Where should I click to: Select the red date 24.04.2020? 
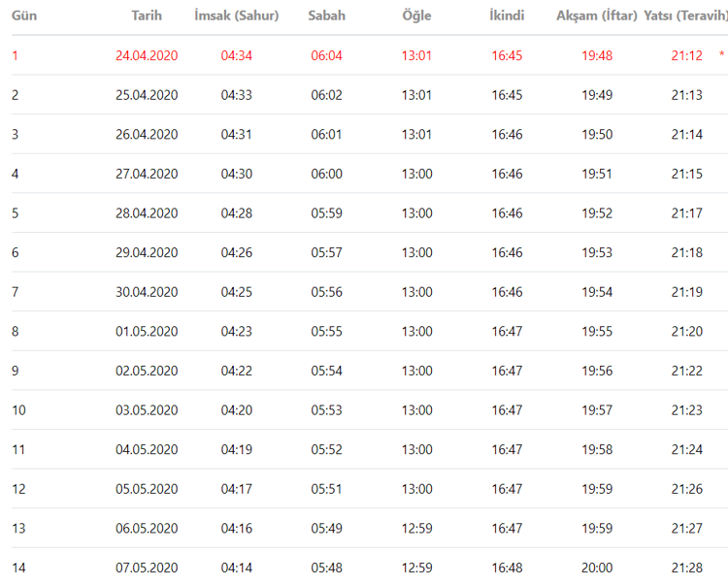click(x=147, y=55)
